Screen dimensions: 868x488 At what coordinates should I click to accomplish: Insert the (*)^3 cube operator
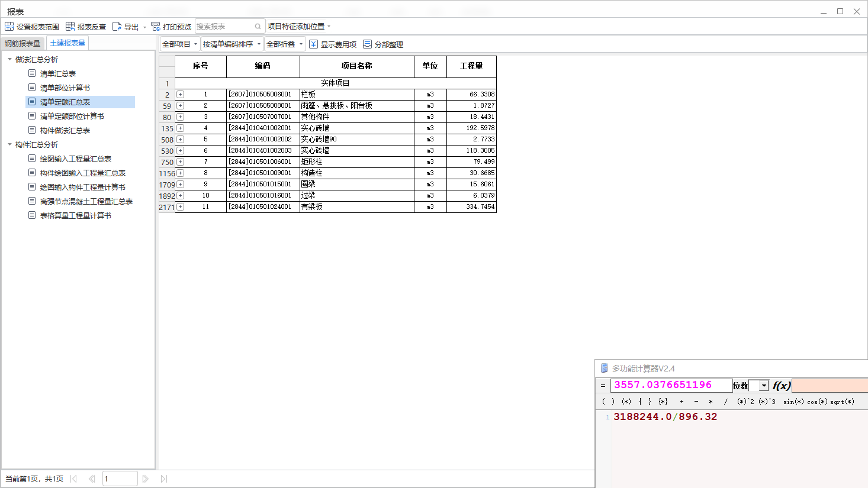coord(767,402)
